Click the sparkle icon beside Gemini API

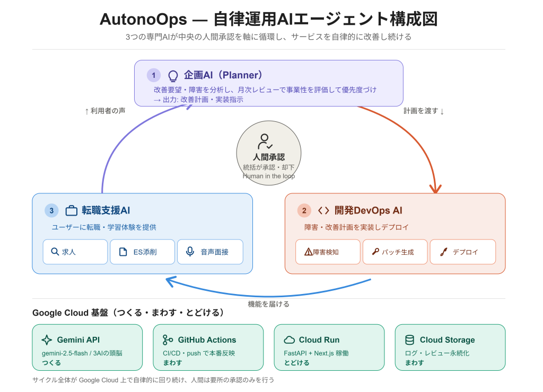coord(47,340)
